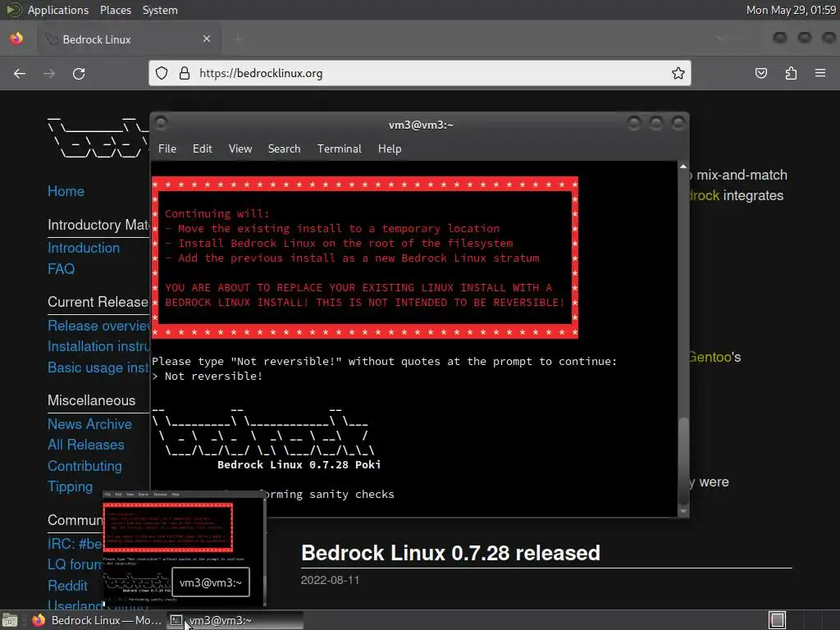Open the Home link on Bedrock site
This screenshot has width=840, height=630.
pyautogui.click(x=66, y=191)
